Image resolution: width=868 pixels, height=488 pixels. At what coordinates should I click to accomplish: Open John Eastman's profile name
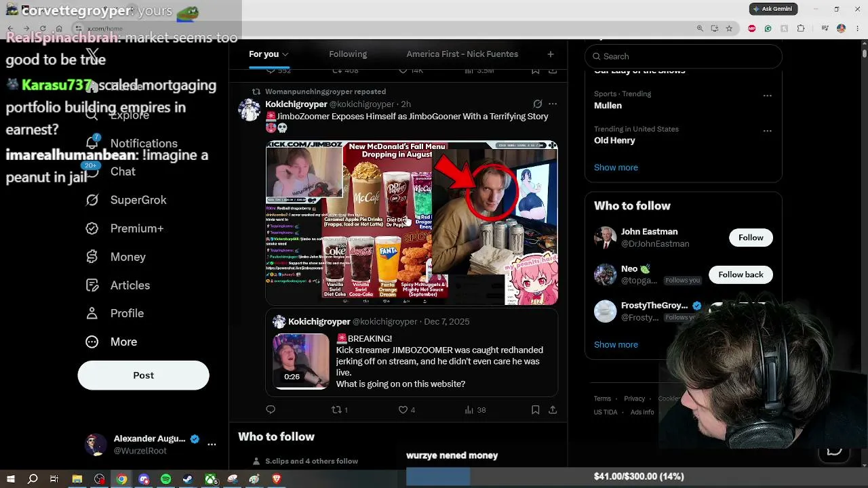tap(650, 232)
